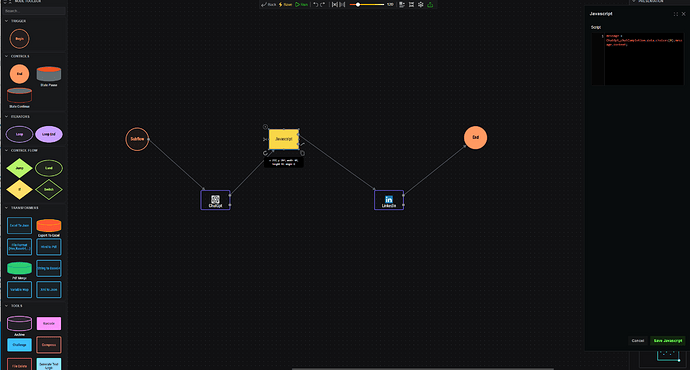The height and width of the screenshot is (370, 690).
Task: Select the Variable Map transformer
Action: click(19, 289)
